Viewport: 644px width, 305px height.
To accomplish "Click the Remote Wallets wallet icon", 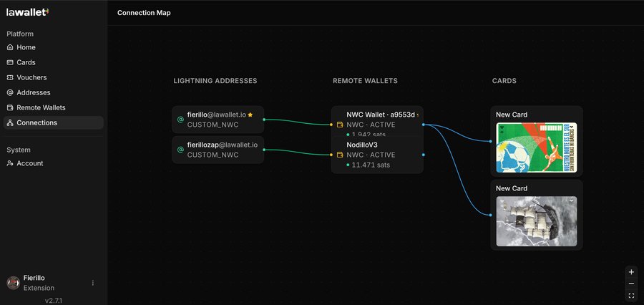I will point(10,107).
